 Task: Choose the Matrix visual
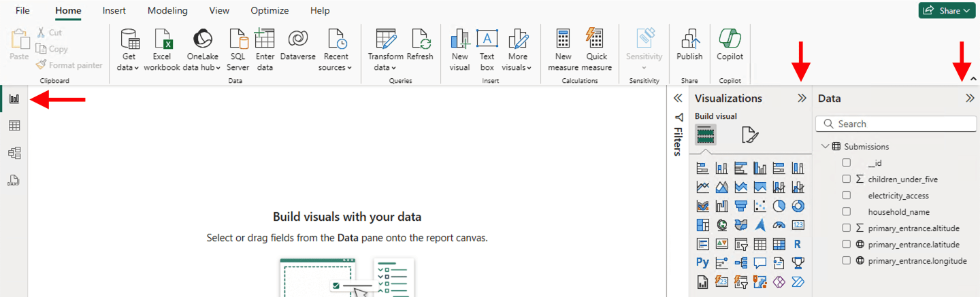point(779,244)
